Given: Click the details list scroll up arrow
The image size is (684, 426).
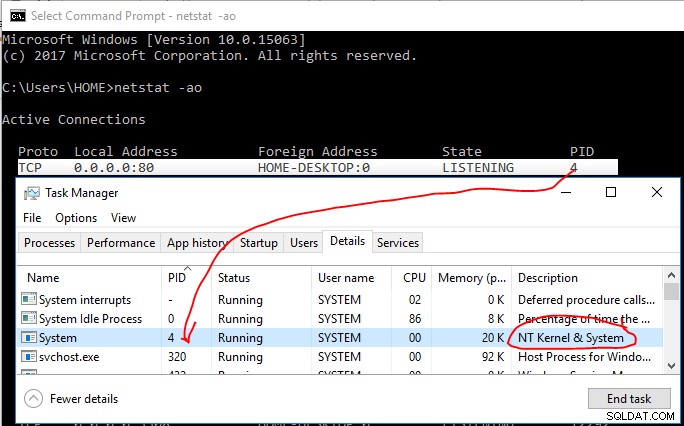Looking at the screenshot, I should 671,276.
